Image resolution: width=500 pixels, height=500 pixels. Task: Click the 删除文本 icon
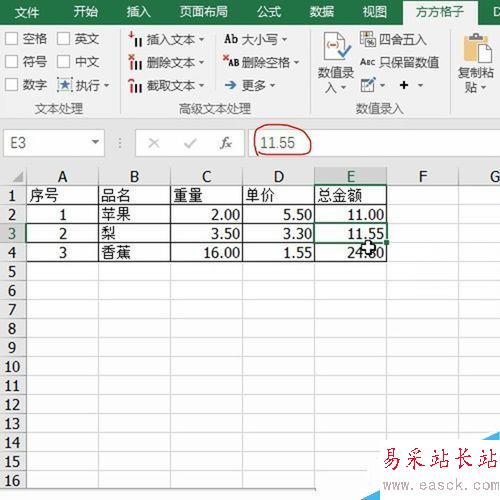135,62
